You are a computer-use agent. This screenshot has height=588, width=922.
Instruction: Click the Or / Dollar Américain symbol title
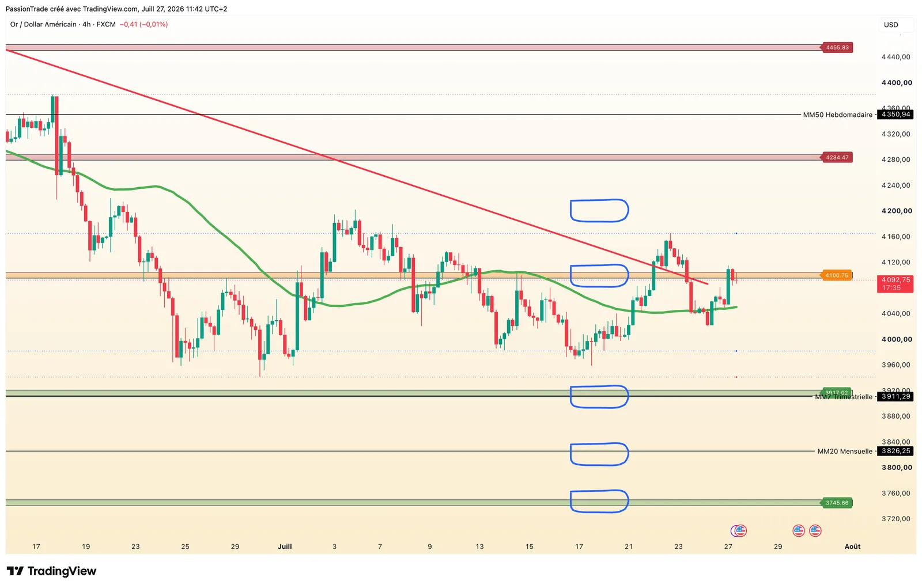click(43, 24)
